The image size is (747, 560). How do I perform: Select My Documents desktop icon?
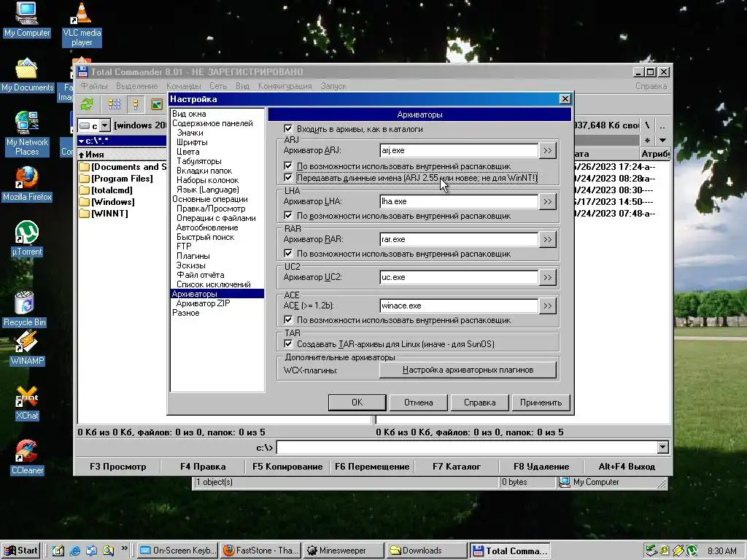[27, 75]
